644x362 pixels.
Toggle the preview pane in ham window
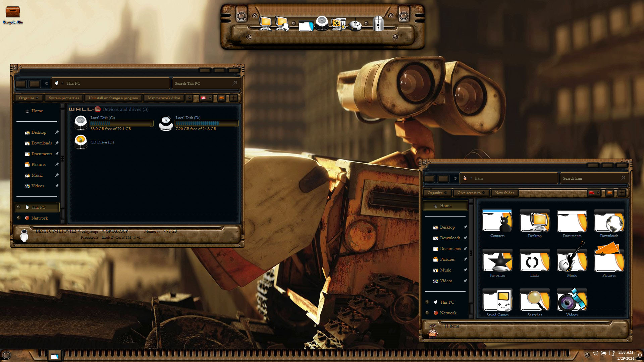pyautogui.click(x=610, y=193)
